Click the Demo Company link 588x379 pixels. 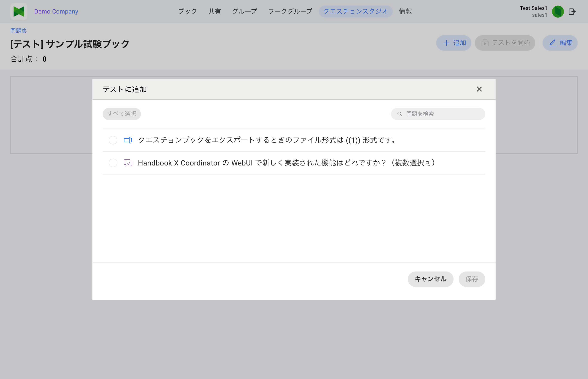point(56,12)
